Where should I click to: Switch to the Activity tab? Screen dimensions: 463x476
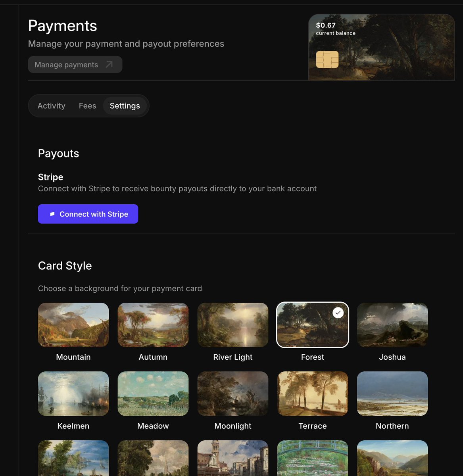pos(51,106)
